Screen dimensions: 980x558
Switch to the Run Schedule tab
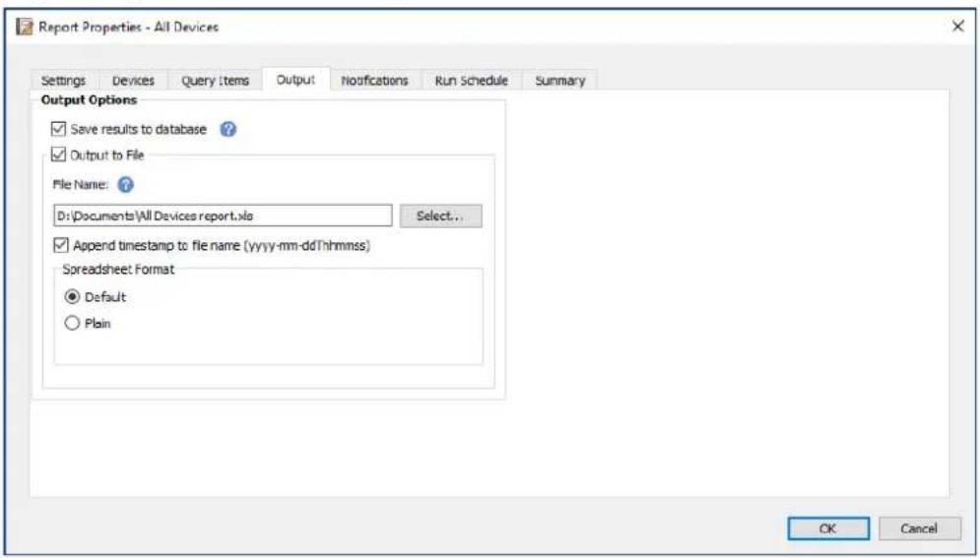pos(471,81)
